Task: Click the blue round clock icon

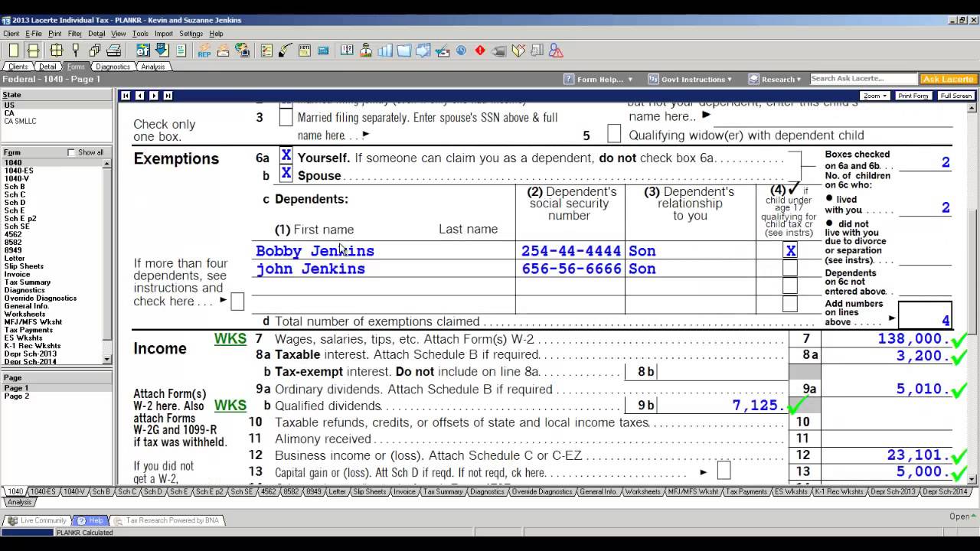Action: [461, 51]
